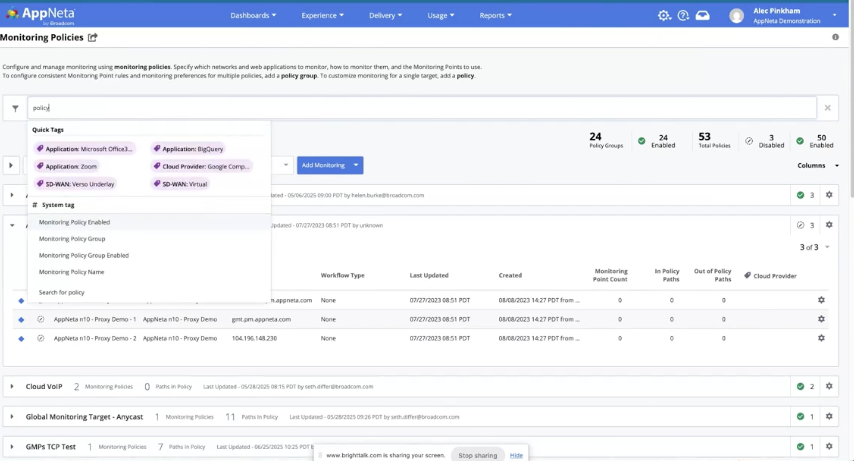Sort by Last Updated column header
This screenshot has width=854, height=461.
429,275
